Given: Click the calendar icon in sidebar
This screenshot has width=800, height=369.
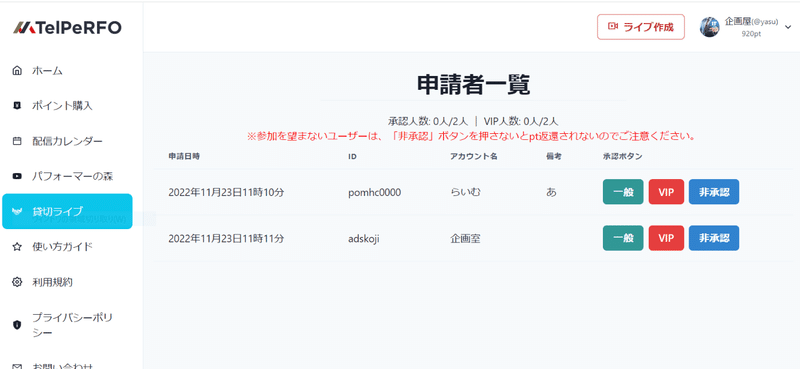Looking at the screenshot, I should [17, 141].
